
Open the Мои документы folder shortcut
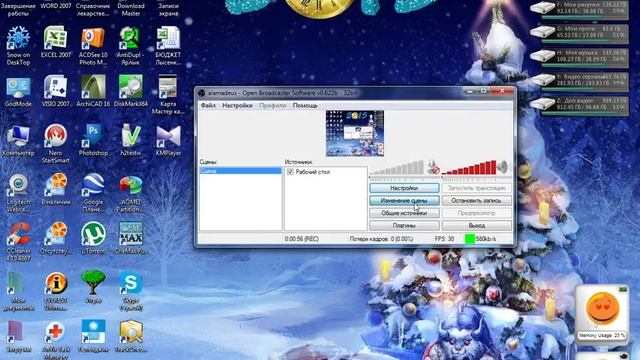[18, 291]
